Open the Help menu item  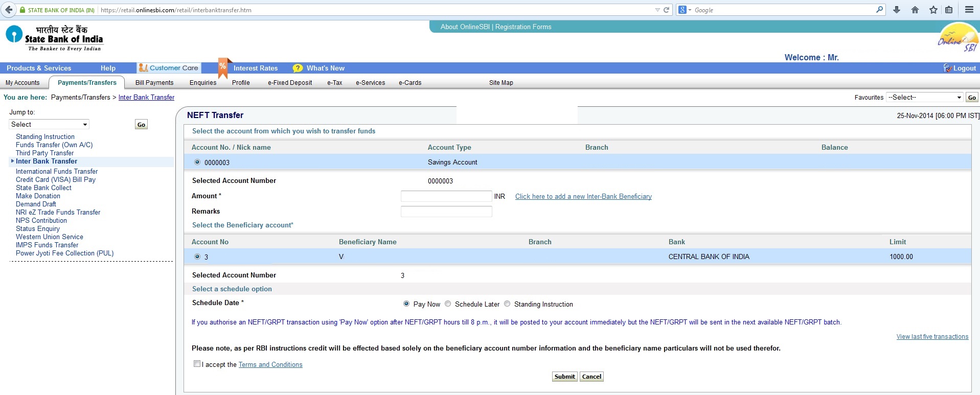(108, 68)
